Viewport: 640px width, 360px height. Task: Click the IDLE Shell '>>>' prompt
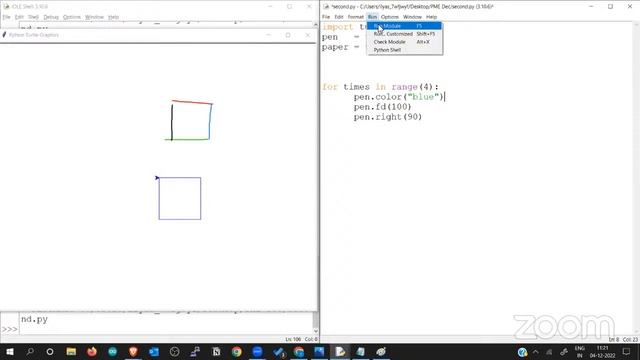[9, 329]
